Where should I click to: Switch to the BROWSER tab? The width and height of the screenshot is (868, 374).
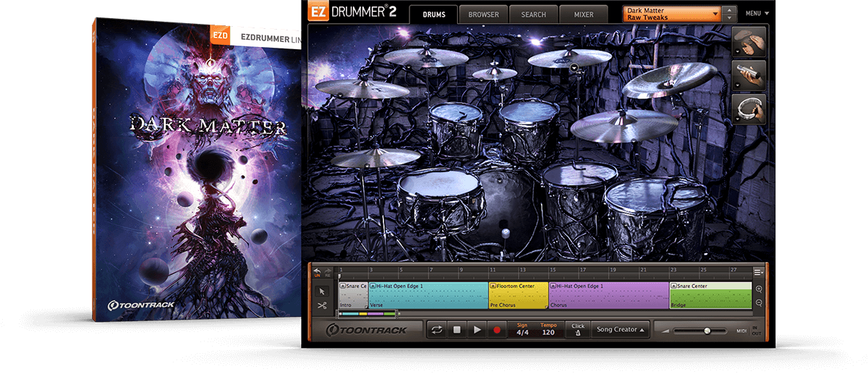click(483, 14)
